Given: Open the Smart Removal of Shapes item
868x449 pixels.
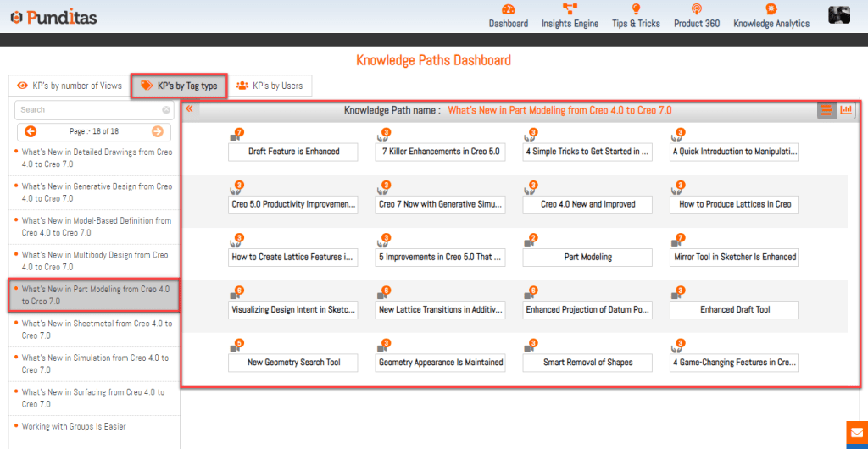Looking at the screenshot, I should [587, 363].
